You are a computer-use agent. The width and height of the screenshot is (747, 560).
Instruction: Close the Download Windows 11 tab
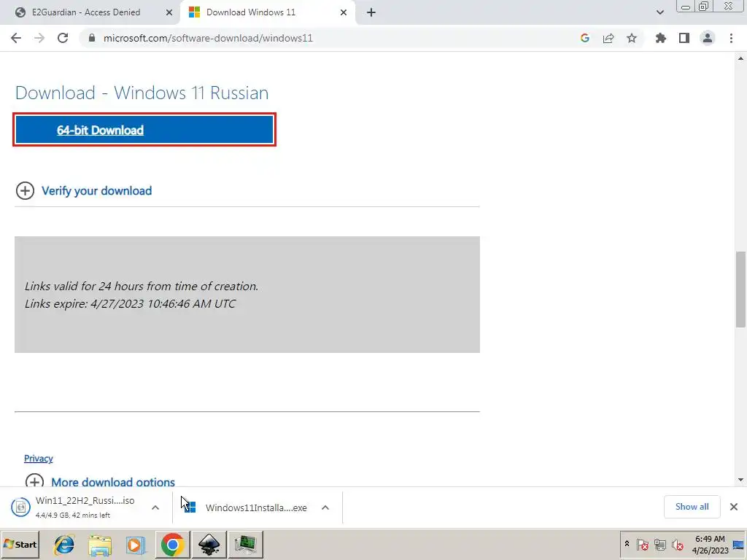344,12
